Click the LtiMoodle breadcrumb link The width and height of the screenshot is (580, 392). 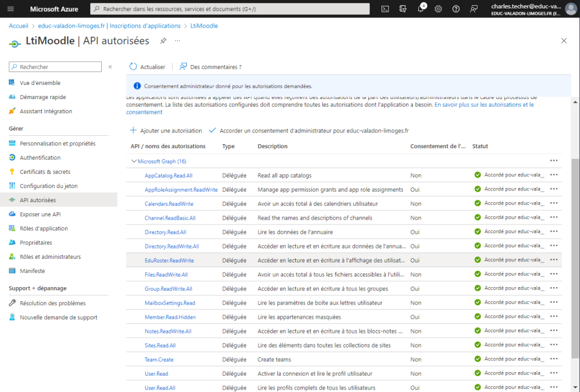point(204,26)
